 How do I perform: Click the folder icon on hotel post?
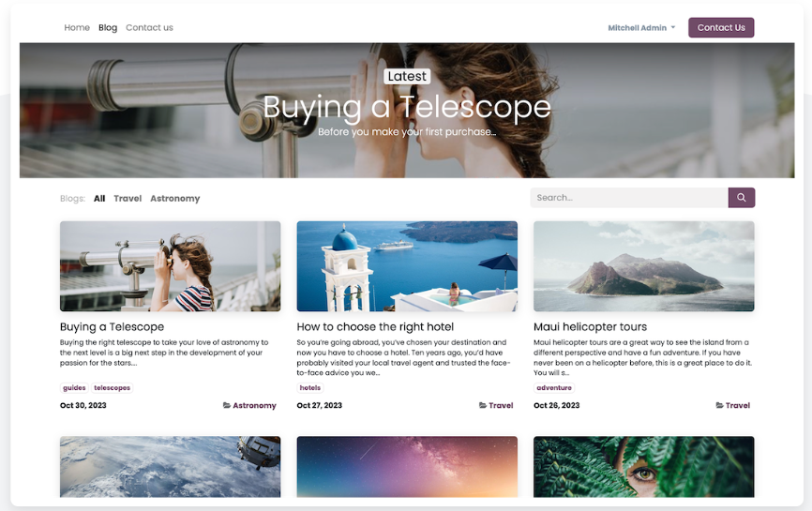483,405
